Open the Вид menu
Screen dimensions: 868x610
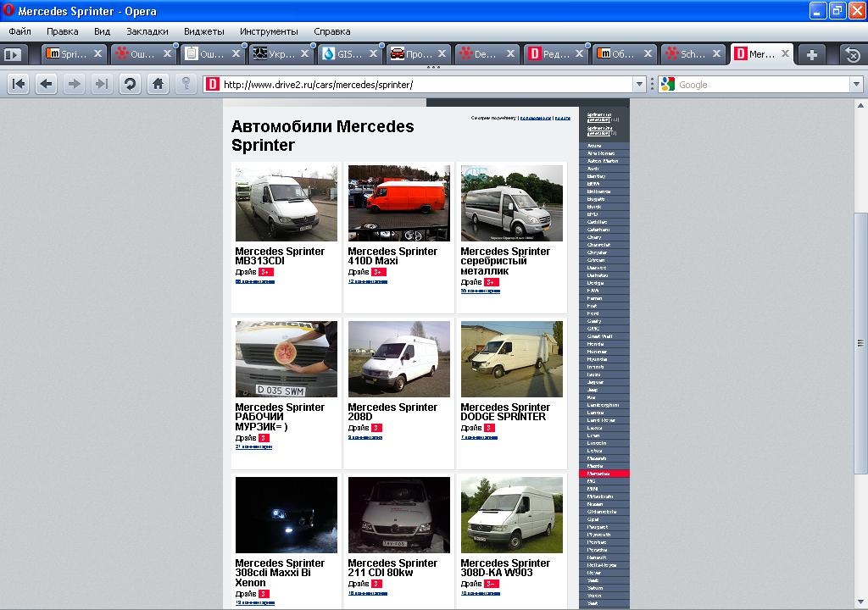(102, 31)
